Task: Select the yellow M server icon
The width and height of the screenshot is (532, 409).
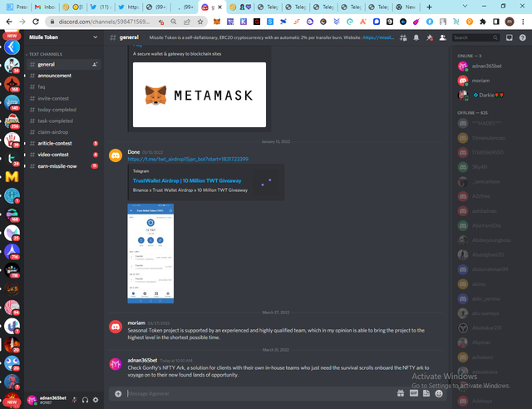Action: point(12,177)
